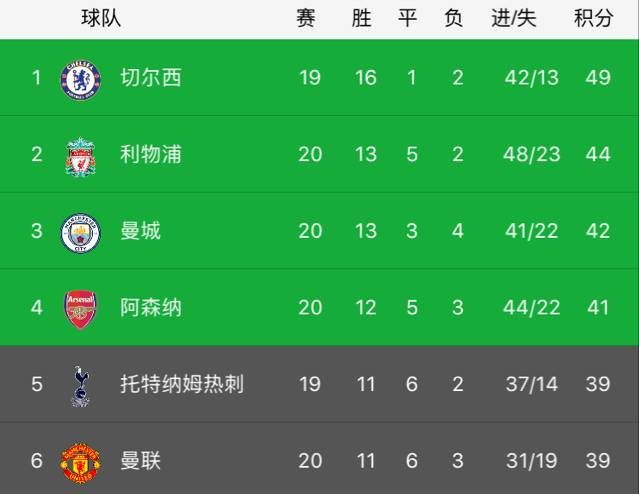Screen dimensions: 639x494
Task: Click Chelsea's 49 points value
Action: point(598,77)
